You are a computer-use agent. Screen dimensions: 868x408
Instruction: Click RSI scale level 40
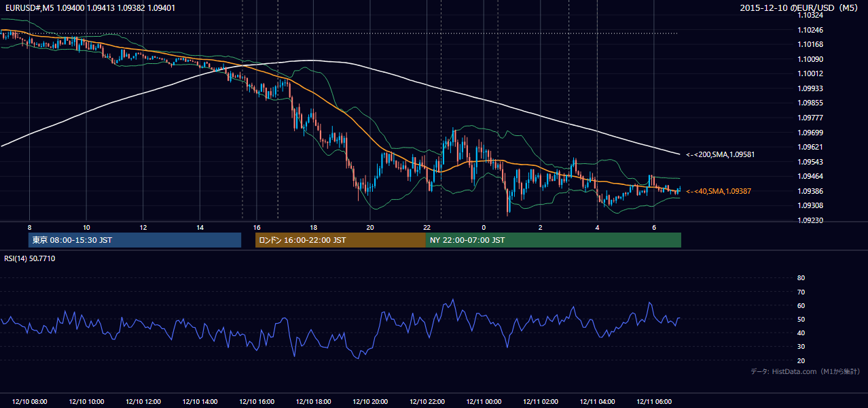pyautogui.click(x=801, y=333)
